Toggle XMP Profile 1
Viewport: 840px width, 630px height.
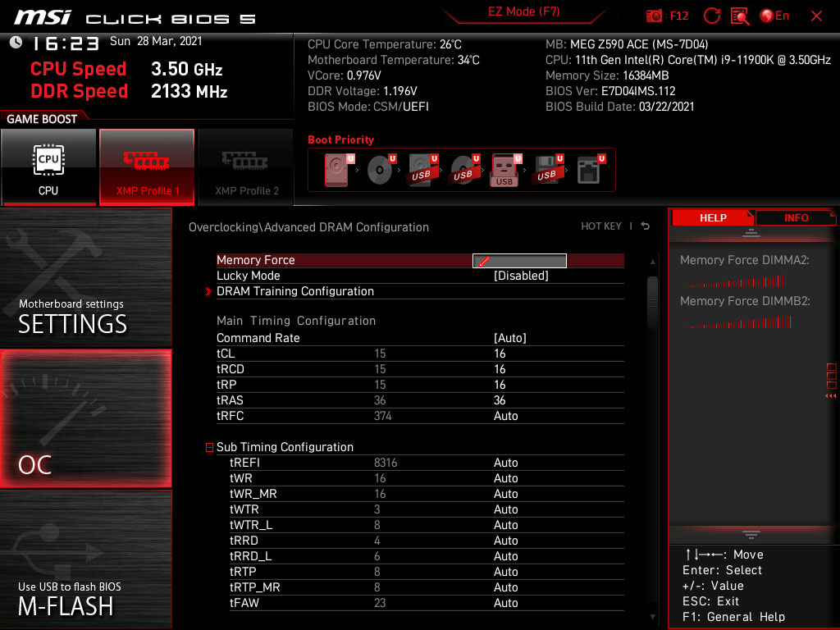147,167
